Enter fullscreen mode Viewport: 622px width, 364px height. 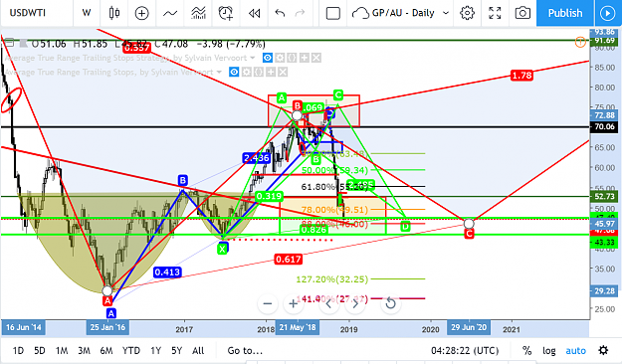click(x=495, y=13)
